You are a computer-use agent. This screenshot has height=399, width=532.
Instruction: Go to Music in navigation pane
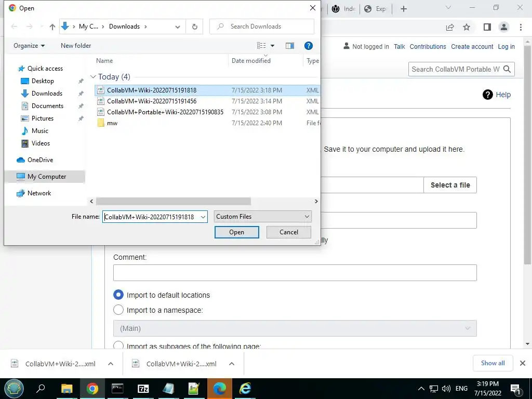(x=39, y=131)
